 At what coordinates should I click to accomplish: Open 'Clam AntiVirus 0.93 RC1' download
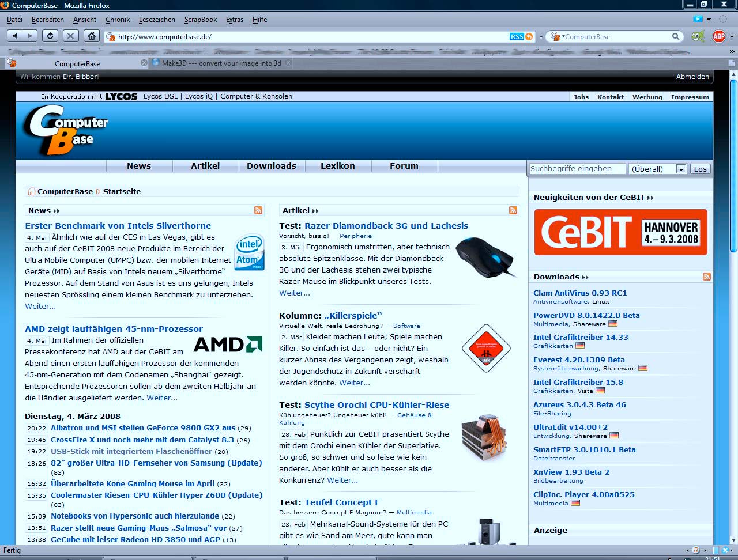580,293
